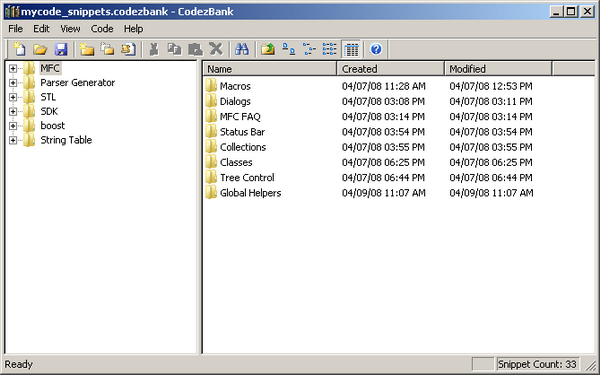Viewport: 600px width, 375px height.
Task: Expand the STL tree node
Action: click(13, 97)
